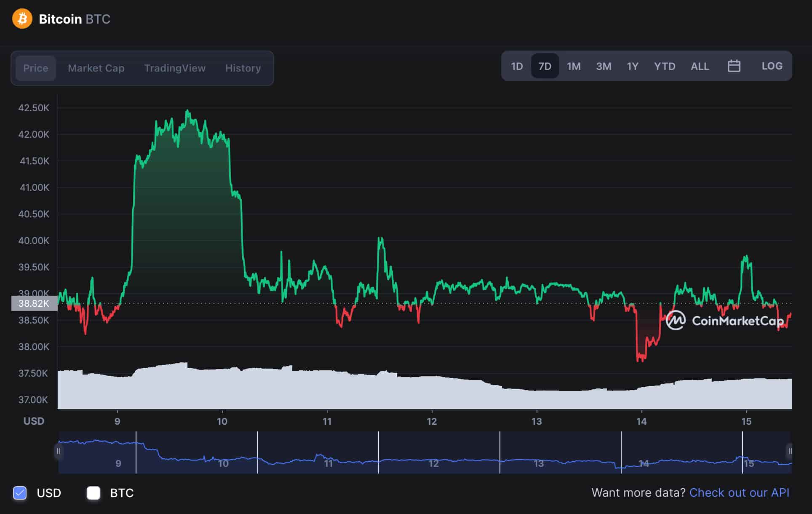Image resolution: width=812 pixels, height=514 pixels.
Task: Switch to the Market Cap view
Action: point(96,68)
